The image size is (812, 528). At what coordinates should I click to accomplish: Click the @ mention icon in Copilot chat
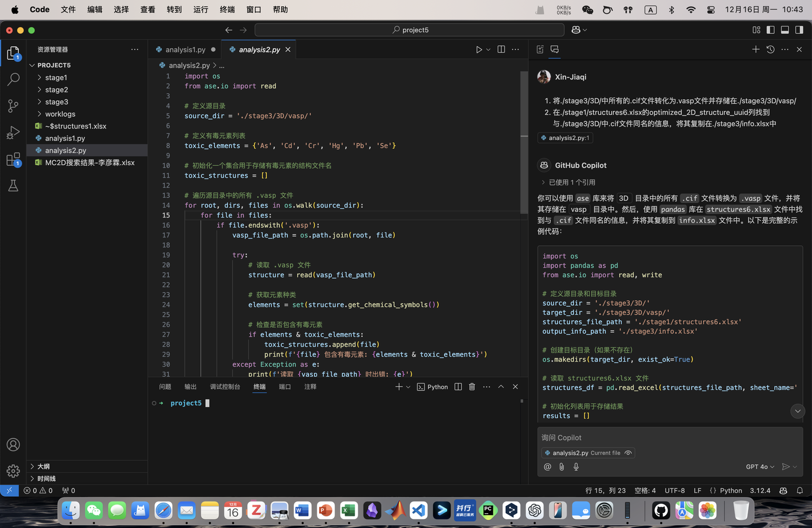(547, 467)
